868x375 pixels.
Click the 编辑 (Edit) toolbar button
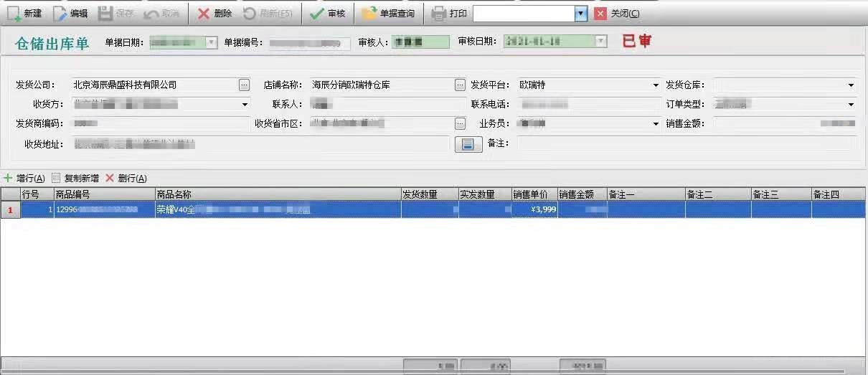click(71, 13)
